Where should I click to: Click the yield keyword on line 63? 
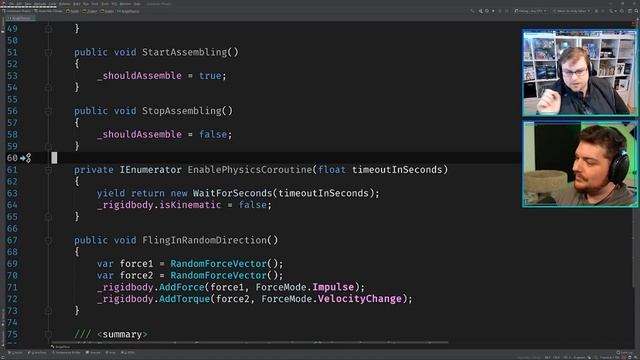pos(111,193)
